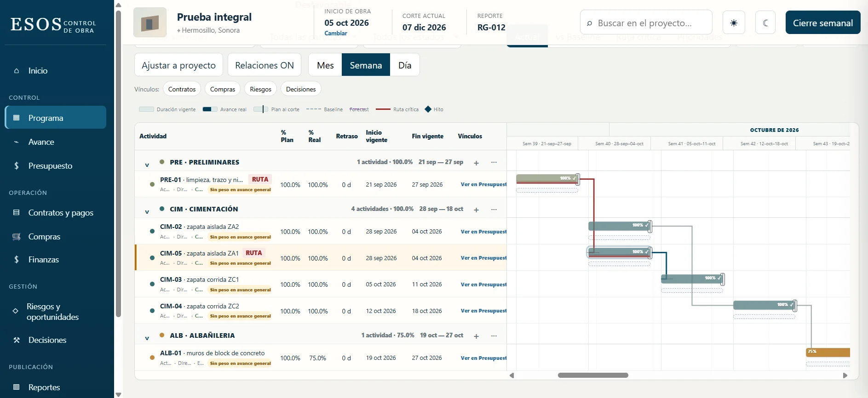Click Cambiar link under inicio de obra
This screenshot has width=868, height=398.
pos(336,33)
